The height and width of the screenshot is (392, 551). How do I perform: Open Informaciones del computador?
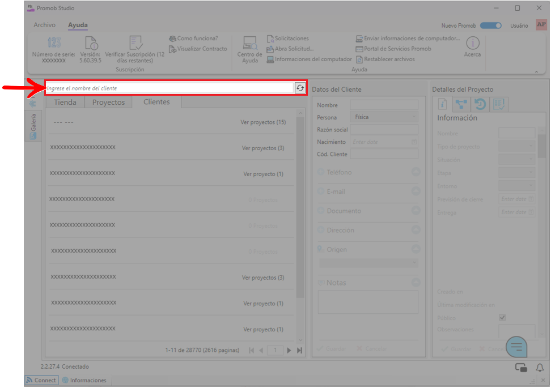[x=310, y=59]
